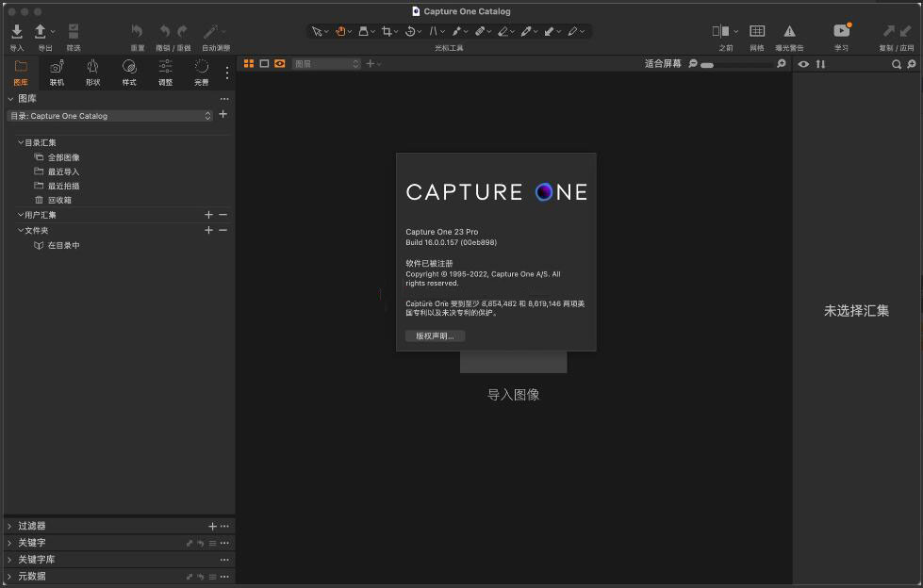The width and height of the screenshot is (923, 588).
Task: Select 最近拍摄 collection
Action: (x=63, y=186)
